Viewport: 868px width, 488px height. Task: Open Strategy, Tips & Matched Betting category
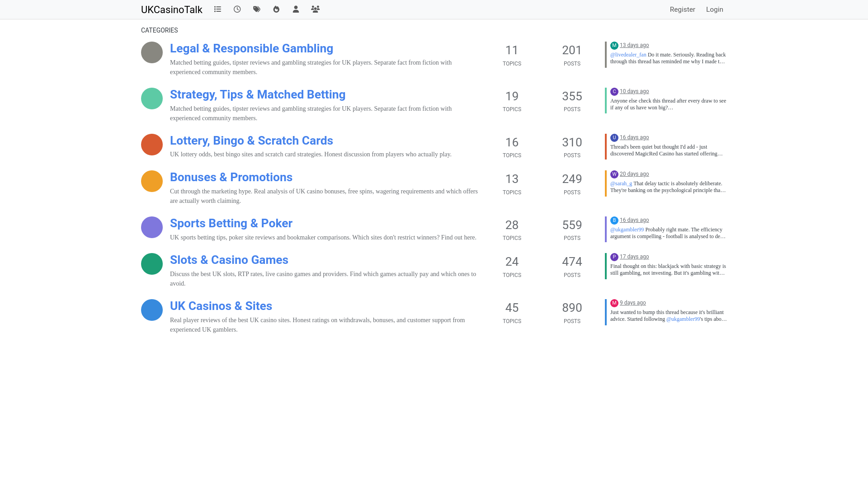[x=258, y=94]
